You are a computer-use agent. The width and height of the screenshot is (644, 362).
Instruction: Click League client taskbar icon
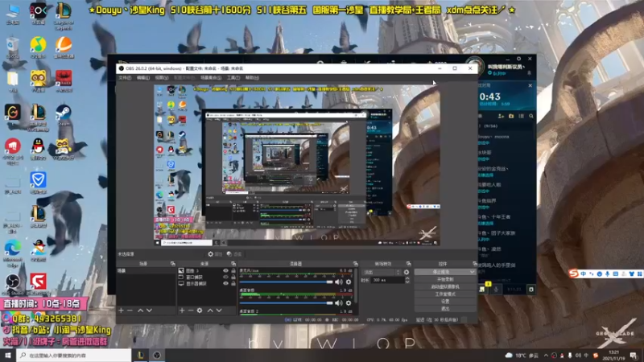[140, 356]
